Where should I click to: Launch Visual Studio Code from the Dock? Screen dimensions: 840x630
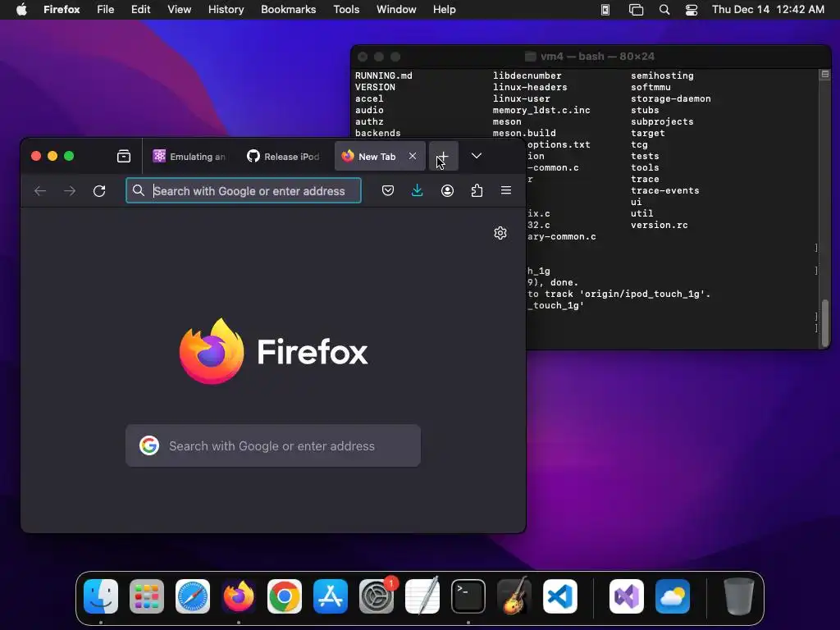(560, 596)
